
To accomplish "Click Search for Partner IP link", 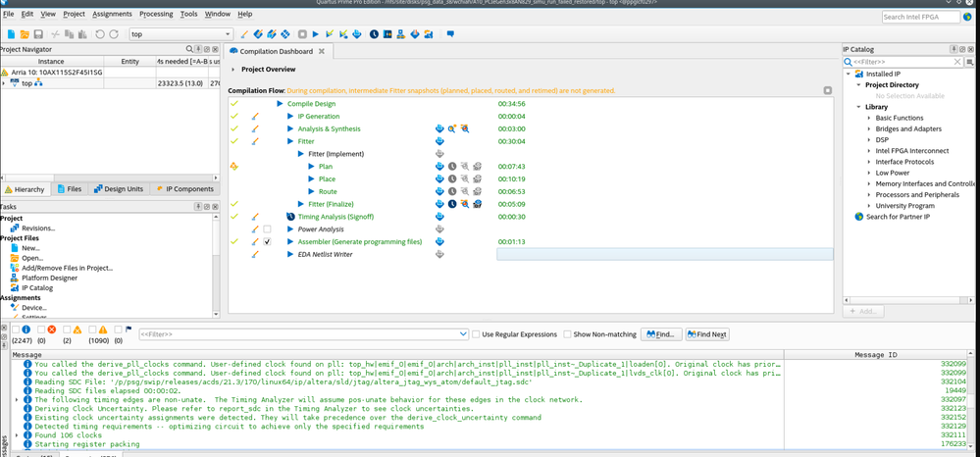I will tap(897, 217).
